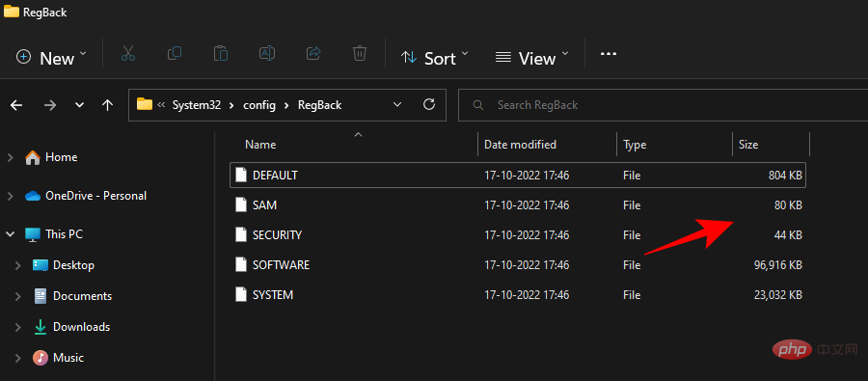Click the SECURITY file icon

coord(240,234)
